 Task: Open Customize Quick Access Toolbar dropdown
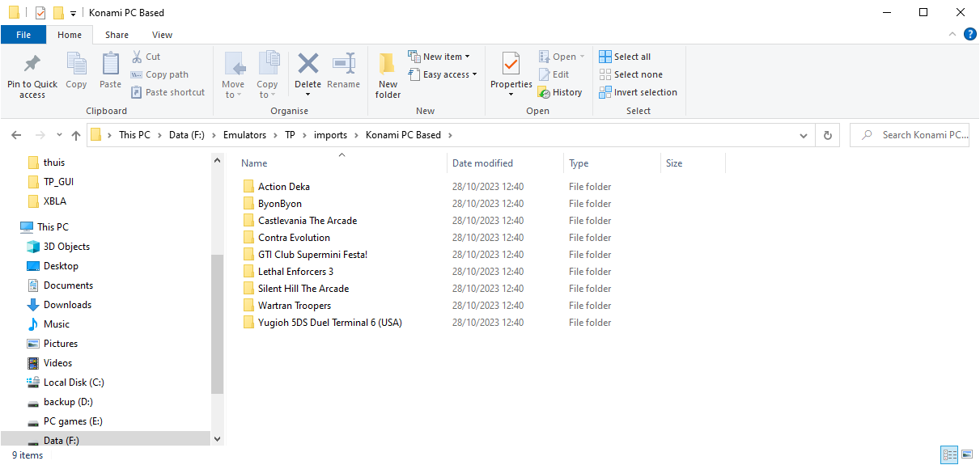[73, 14]
